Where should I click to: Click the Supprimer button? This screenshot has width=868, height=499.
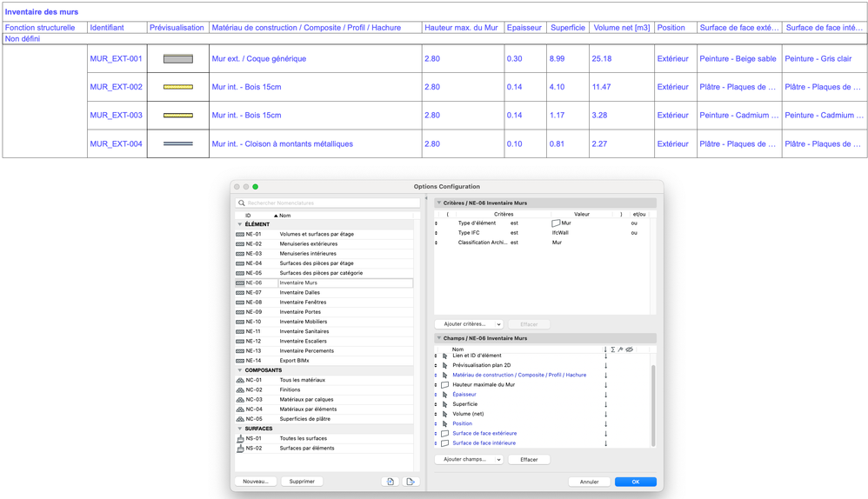(x=302, y=482)
